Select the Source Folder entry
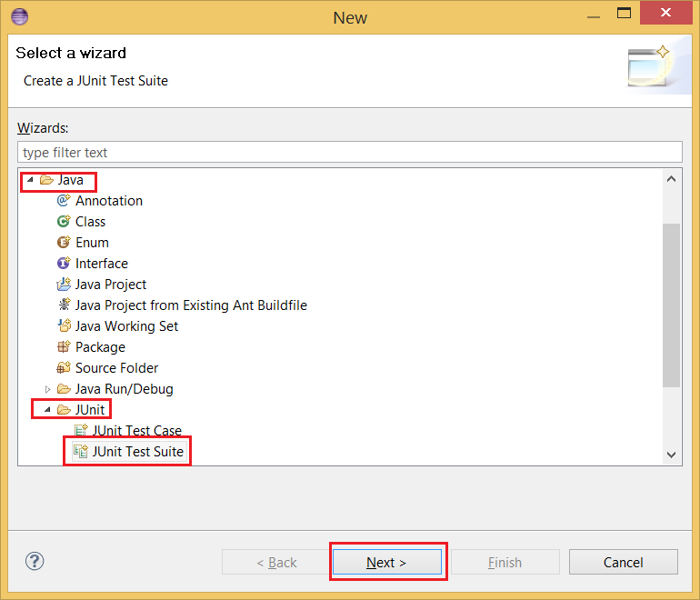Screen dimensions: 700x600 tap(116, 368)
